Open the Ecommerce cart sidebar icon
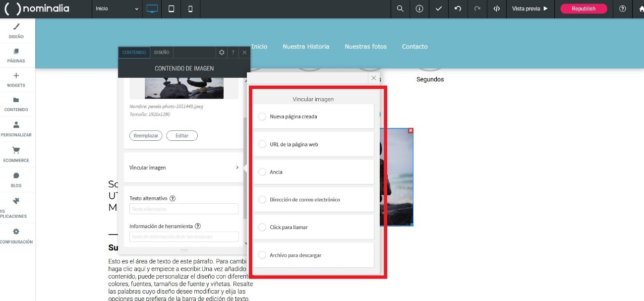 click(x=16, y=154)
